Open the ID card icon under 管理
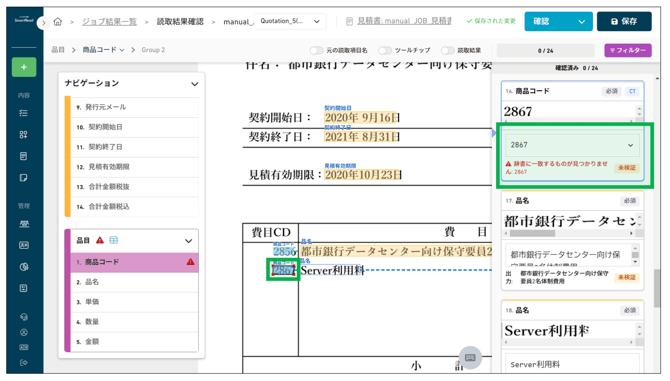The width and height of the screenshot is (670, 381). (x=24, y=245)
